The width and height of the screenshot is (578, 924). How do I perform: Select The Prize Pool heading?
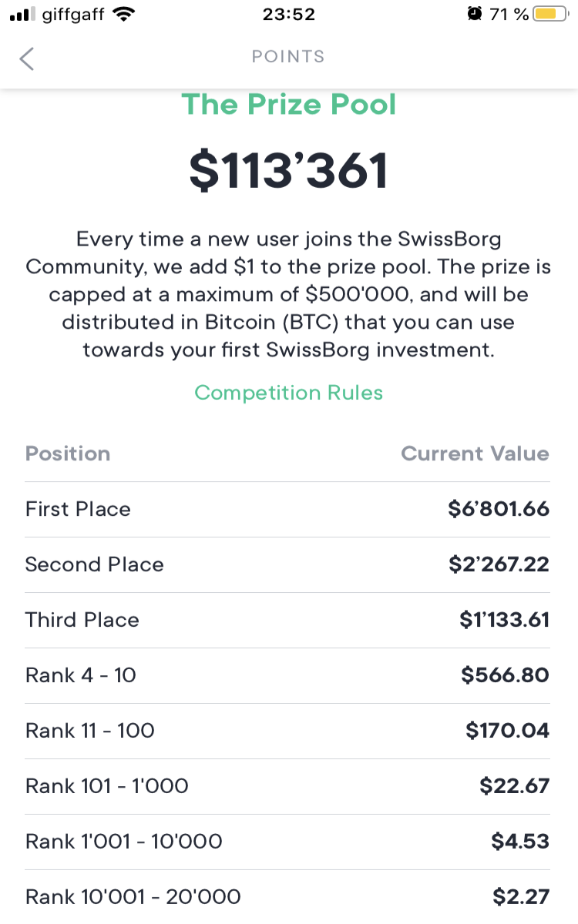(x=289, y=104)
